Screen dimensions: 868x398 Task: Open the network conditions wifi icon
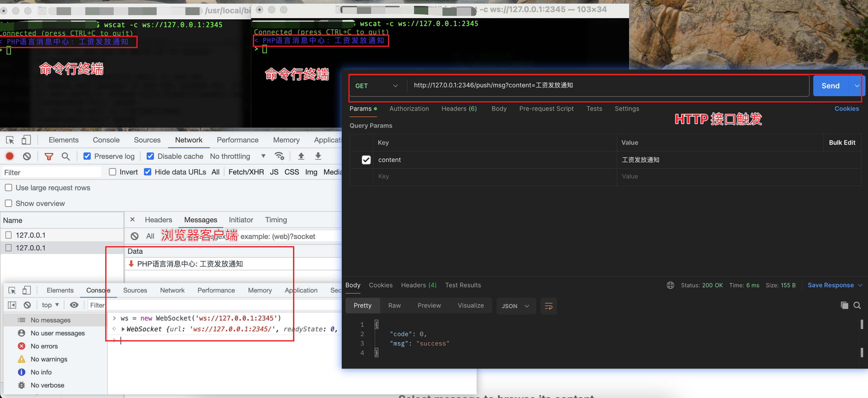pos(279,156)
